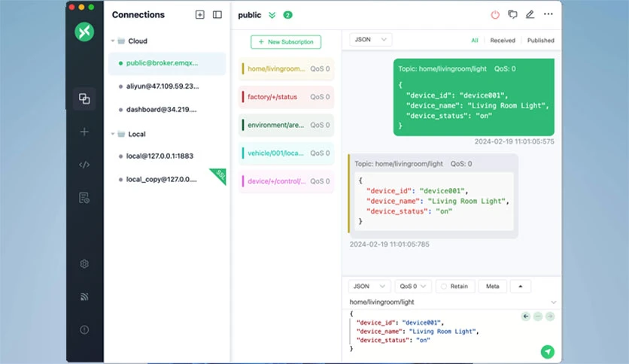Select factory/+/status subscription
This screenshot has width=629, height=364.
pos(286,97)
